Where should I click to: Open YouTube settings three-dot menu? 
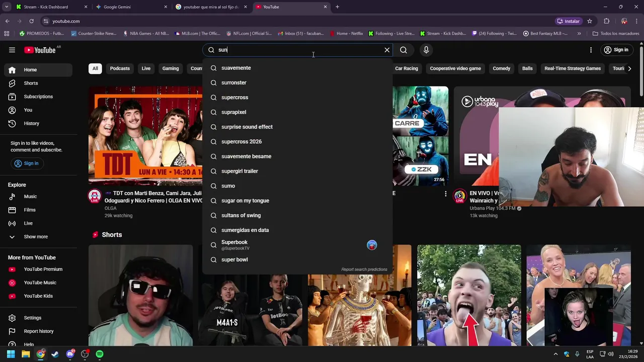click(591, 50)
